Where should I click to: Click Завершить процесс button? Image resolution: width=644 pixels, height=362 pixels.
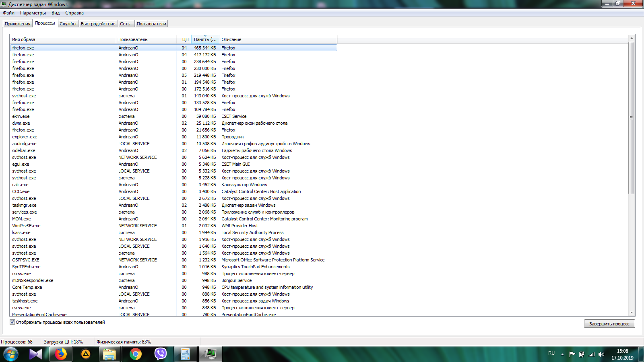click(x=609, y=324)
